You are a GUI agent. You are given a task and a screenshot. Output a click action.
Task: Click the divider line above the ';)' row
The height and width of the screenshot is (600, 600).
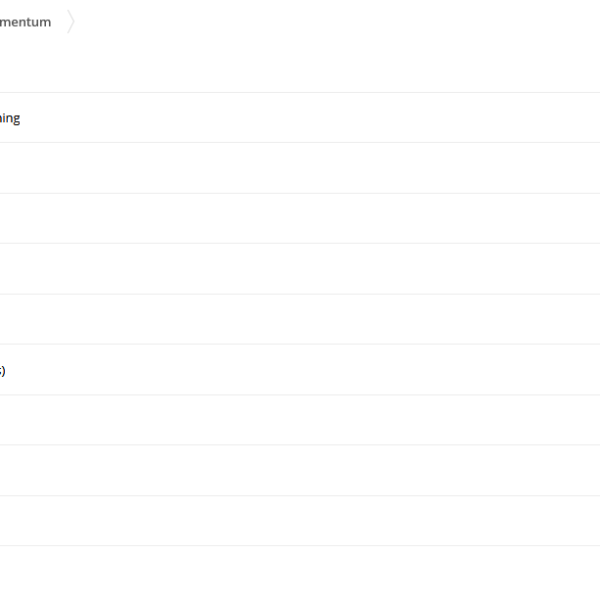300,344
